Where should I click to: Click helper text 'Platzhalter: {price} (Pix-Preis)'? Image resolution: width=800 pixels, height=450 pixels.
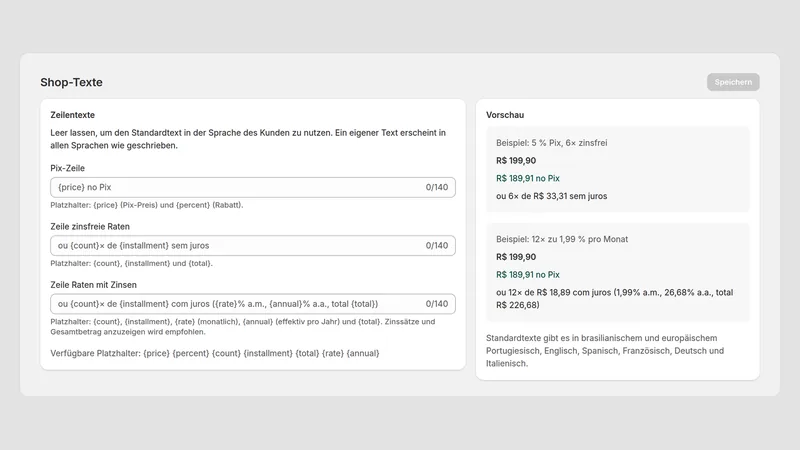point(146,205)
